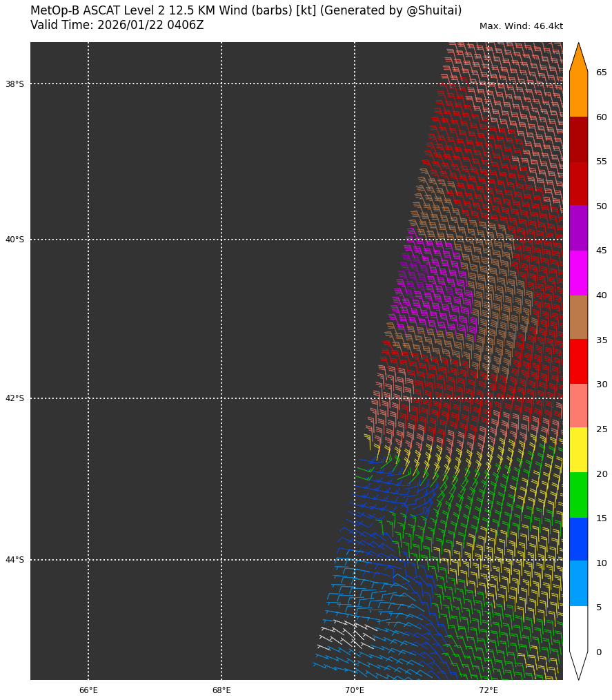Click the purple 45–50 kt colorbar segment
This screenshot has width=612, height=700.
pos(578,228)
